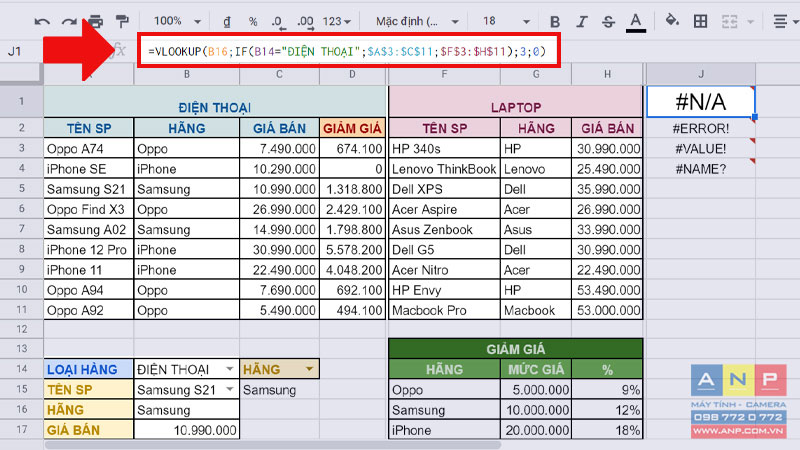800x450 pixels.
Task: Toggle italic formatting
Action: (581, 21)
